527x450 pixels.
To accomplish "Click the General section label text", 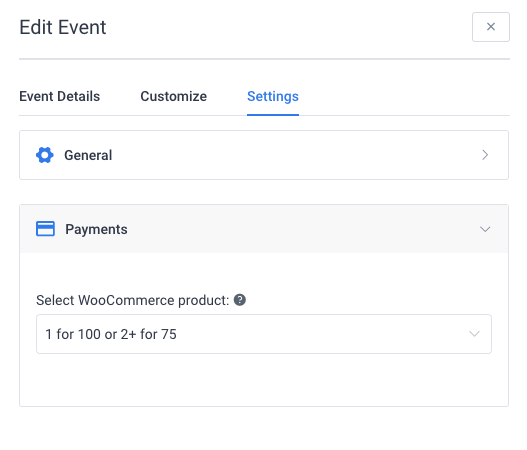I will pos(88,155).
